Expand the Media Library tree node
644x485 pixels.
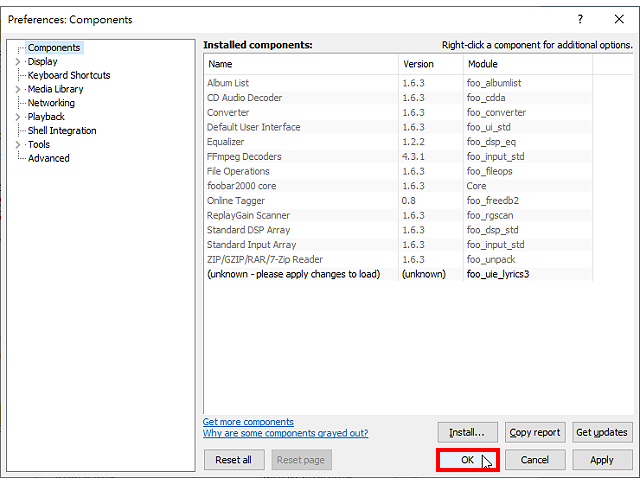(18, 89)
